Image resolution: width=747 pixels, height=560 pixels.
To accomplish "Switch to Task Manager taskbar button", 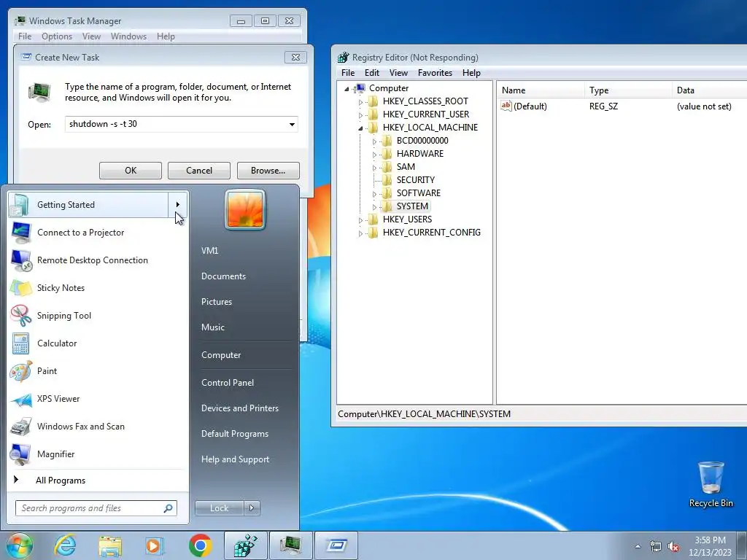I will pyautogui.click(x=291, y=545).
